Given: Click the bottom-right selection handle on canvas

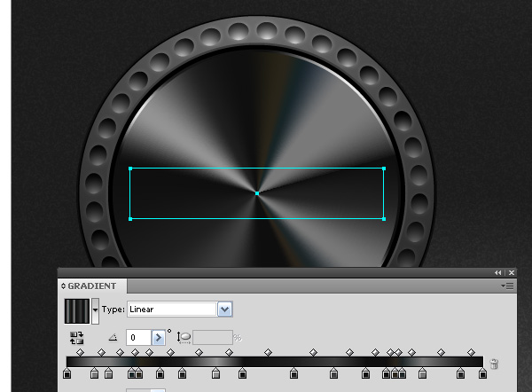Looking at the screenshot, I should (x=384, y=219).
